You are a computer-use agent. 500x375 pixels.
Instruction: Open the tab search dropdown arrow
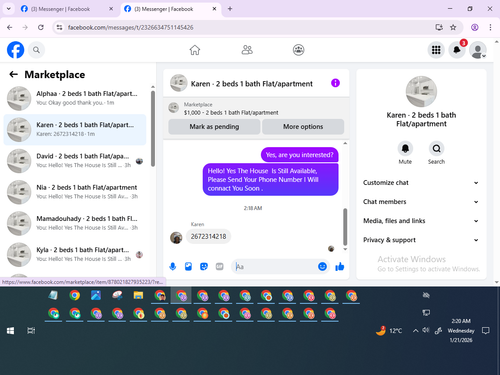9,9
